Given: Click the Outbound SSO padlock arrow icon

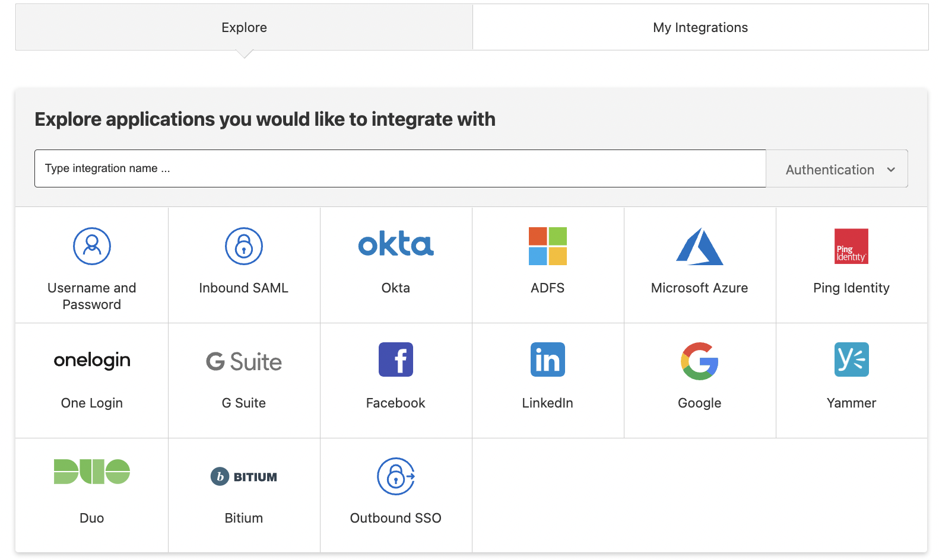Looking at the screenshot, I should coord(395,476).
